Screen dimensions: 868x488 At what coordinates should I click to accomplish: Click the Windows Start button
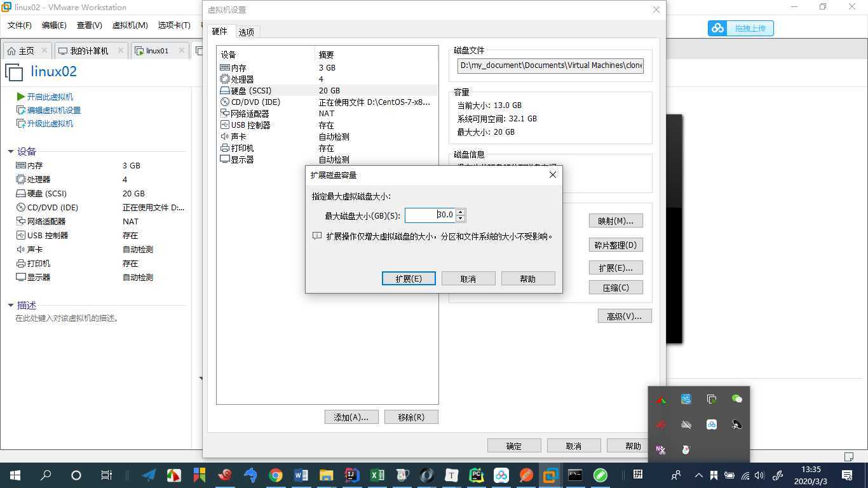click(15, 475)
